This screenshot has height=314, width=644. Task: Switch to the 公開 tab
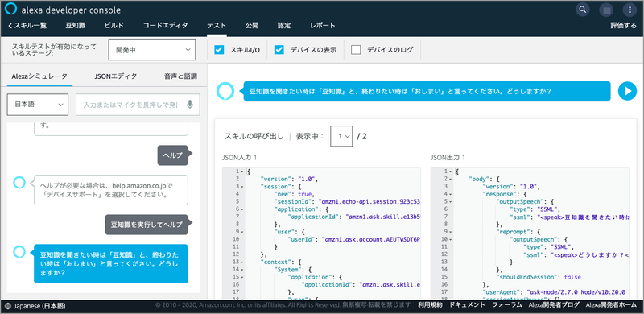[x=252, y=26]
